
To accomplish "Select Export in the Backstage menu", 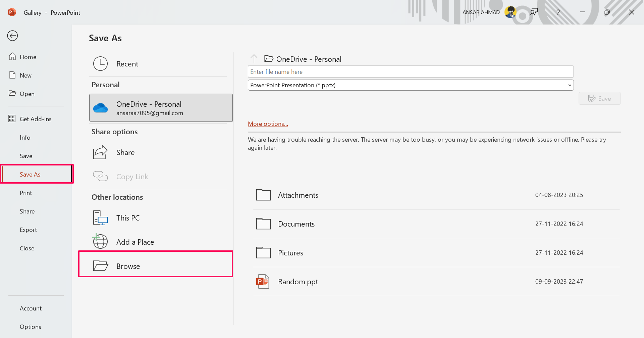I will pos(28,230).
